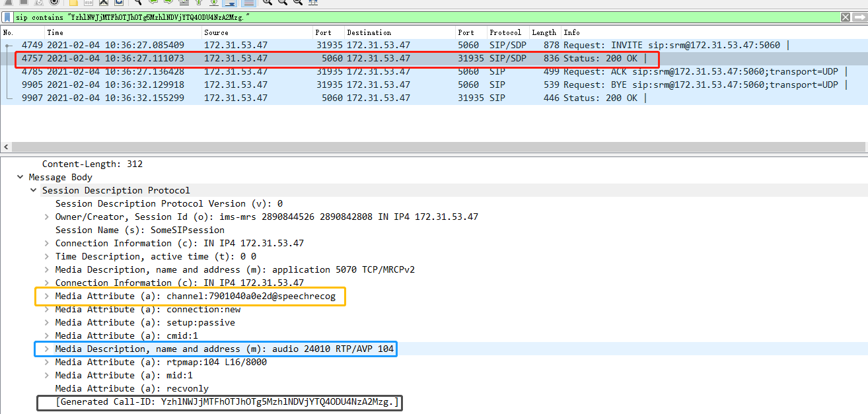Expand Media Description application 5070 TCP/MRCPv2
868x414 pixels.
(46, 269)
